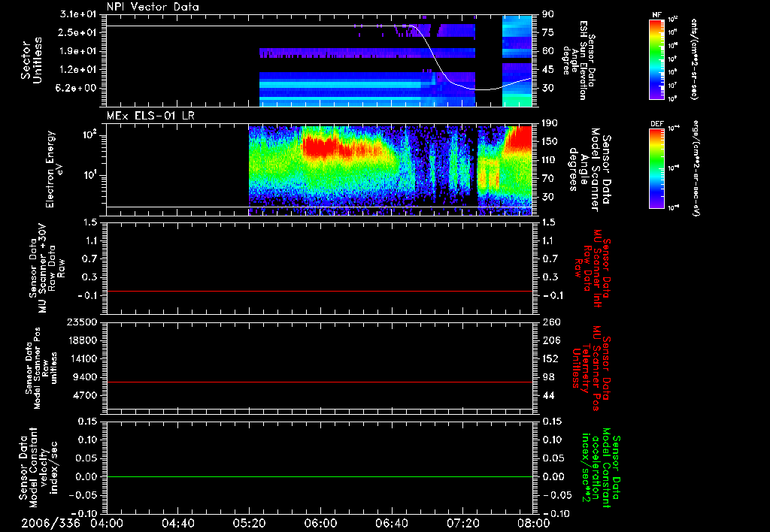This screenshot has height=532, width=770.
Task: Click the '06:40' time tick label
Action: [x=392, y=523]
